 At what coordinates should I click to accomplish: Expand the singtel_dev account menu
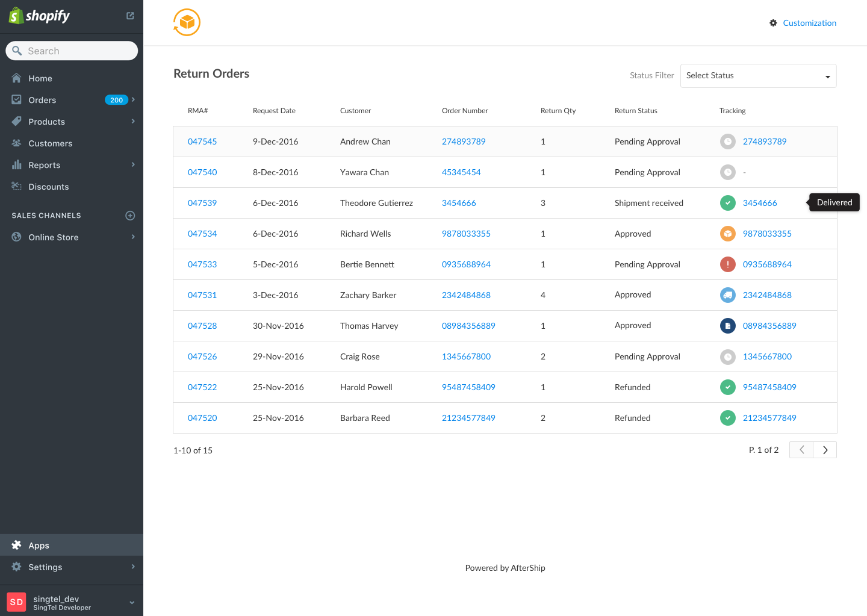point(132,602)
